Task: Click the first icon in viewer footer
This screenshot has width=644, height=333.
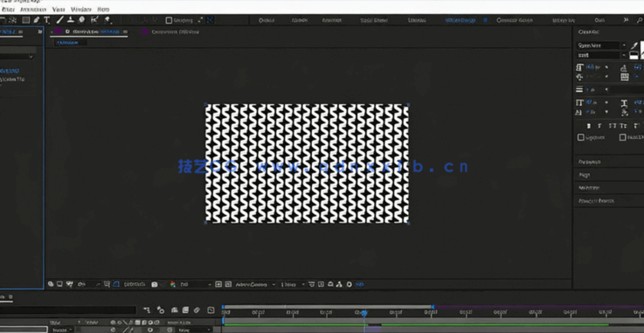Action: (x=51, y=284)
